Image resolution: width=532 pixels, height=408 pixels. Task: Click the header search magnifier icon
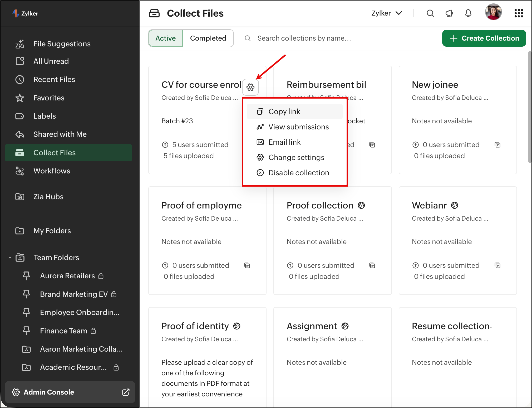430,13
